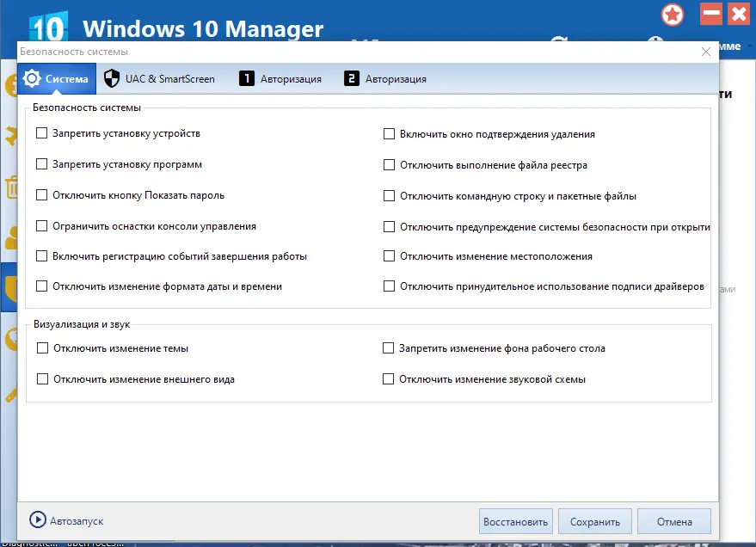Click the number 2 icon badge
756x547 pixels.
pyautogui.click(x=352, y=78)
